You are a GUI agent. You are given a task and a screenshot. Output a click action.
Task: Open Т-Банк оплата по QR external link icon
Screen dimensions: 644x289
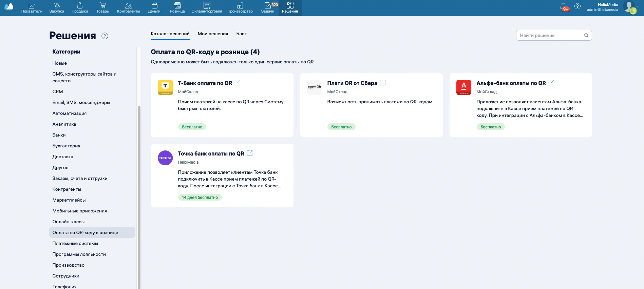tap(238, 83)
